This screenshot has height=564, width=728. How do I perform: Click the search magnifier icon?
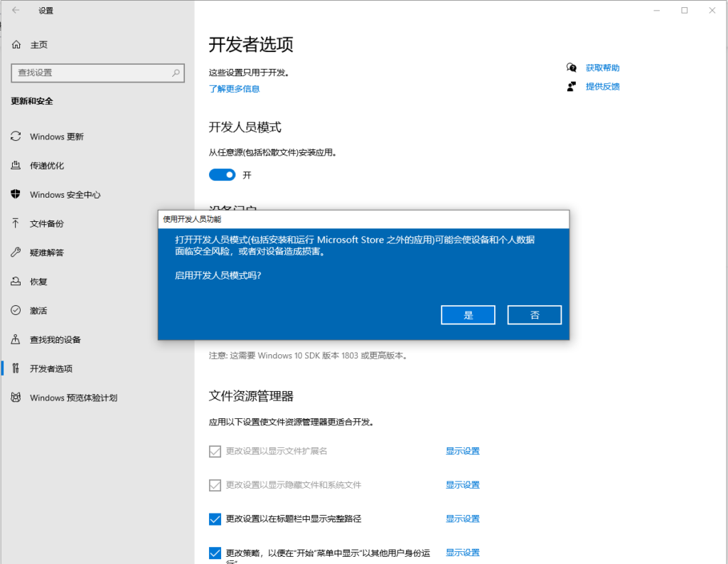(176, 73)
